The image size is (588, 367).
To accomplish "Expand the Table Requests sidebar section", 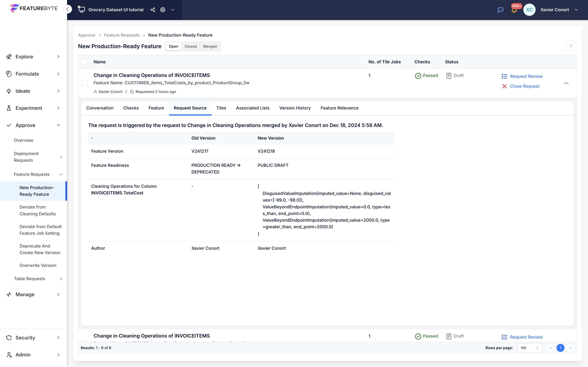I will point(38,279).
